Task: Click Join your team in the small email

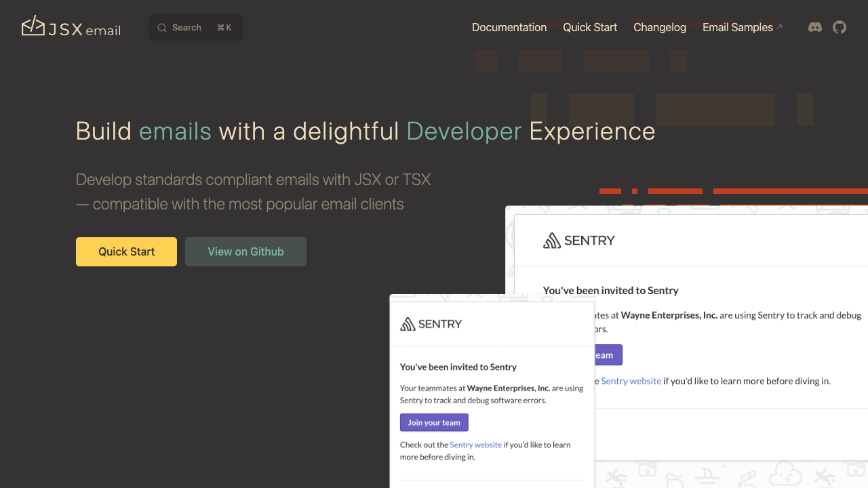Action: tap(434, 422)
